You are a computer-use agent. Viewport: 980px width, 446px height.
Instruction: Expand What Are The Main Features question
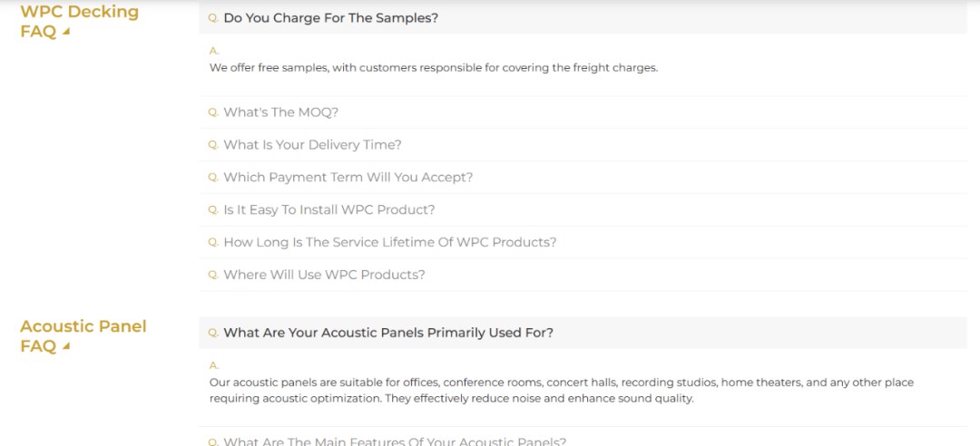coord(394,441)
